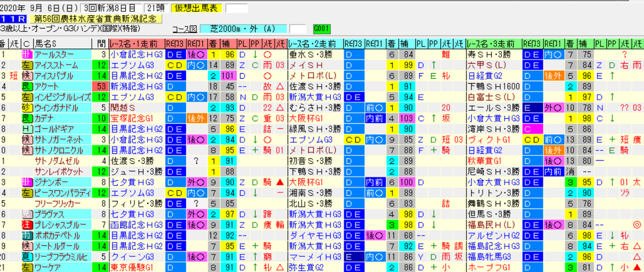Click the red 53 interval cell for アクート

coord(100,87)
